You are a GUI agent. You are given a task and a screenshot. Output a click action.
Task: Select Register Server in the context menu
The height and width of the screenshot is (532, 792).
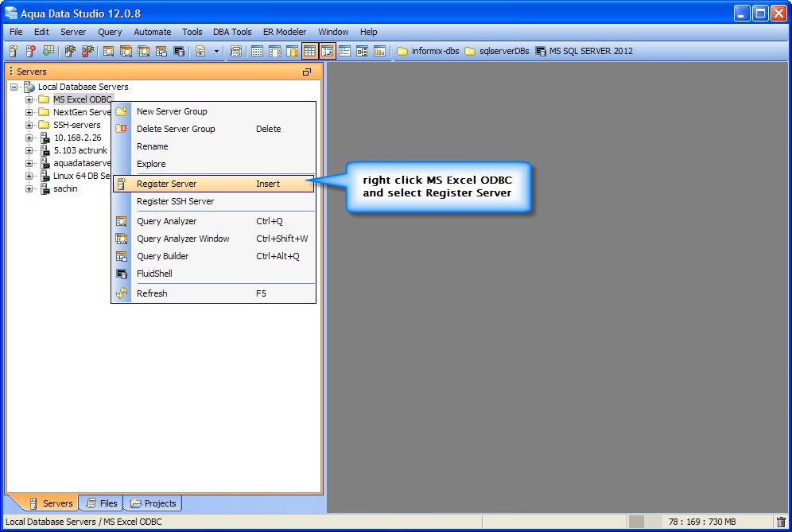pyautogui.click(x=214, y=184)
